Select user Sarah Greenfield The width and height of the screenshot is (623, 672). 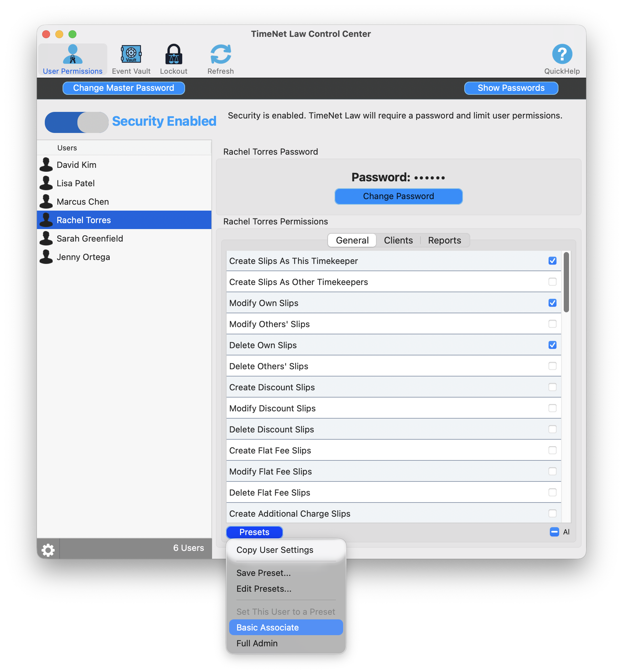point(124,239)
